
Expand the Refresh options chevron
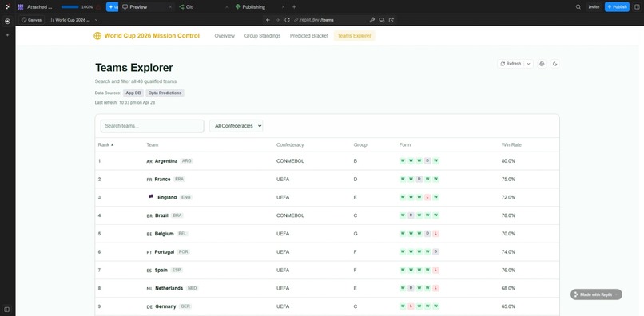529,64
